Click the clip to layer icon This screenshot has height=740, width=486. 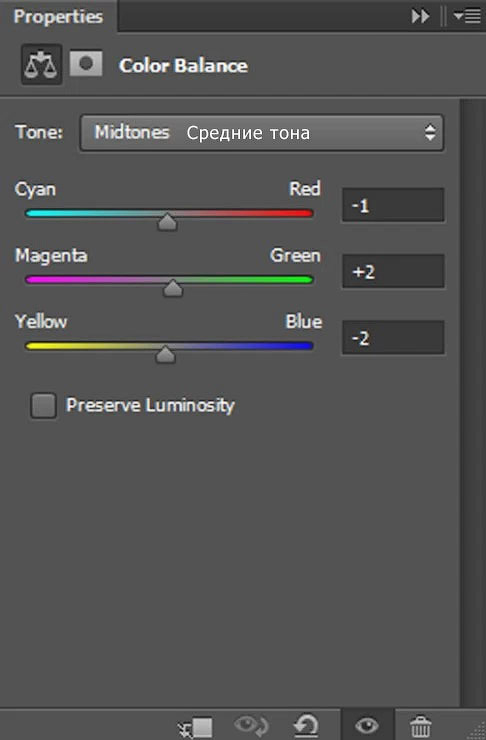(x=195, y=727)
